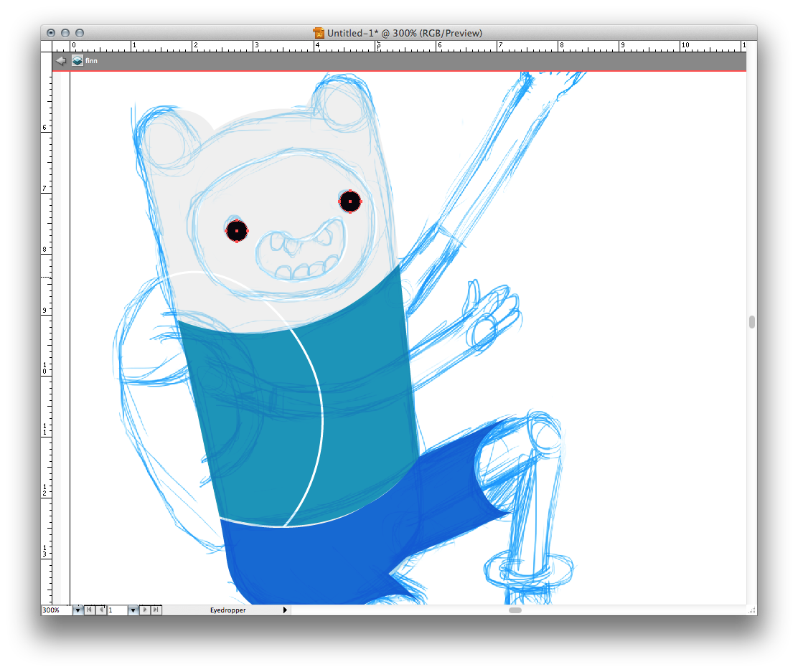Click the finn layer name label
This screenshot has height=672, width=798.
[x=91, y=61]
